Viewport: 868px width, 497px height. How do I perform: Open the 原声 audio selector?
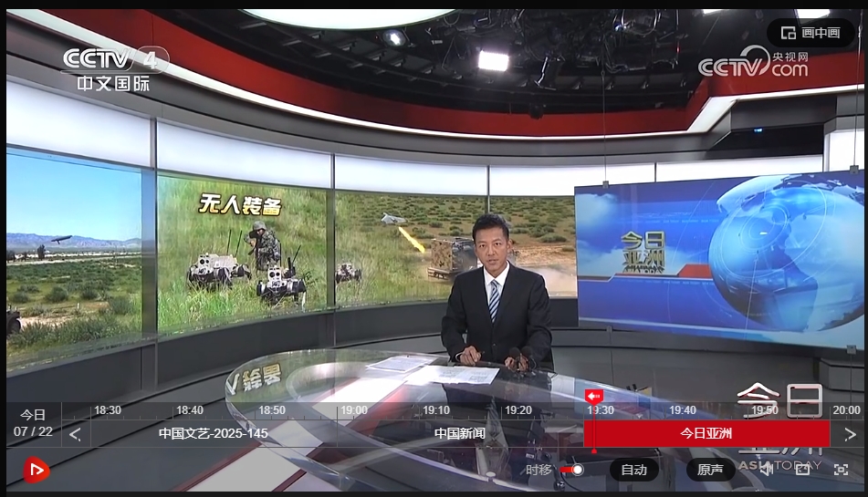click(710, 470)
